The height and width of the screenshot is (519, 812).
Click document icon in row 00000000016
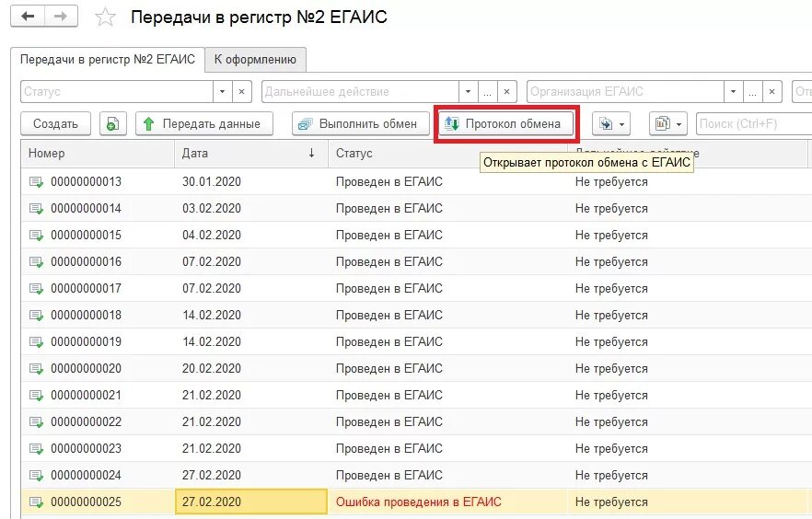point(36,262)
